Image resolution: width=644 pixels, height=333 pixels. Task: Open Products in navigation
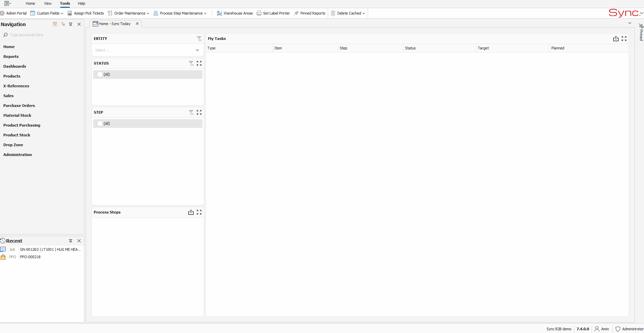[12, 76]
